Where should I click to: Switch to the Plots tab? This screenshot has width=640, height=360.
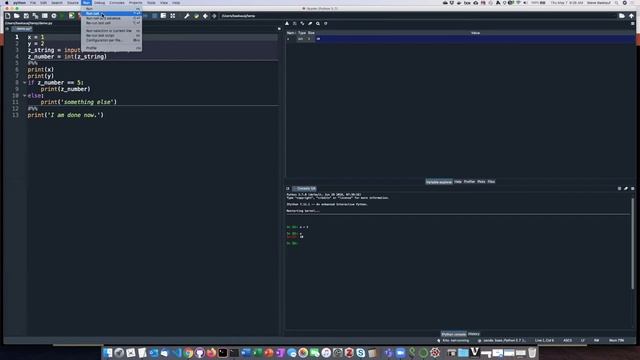point(481,182)
